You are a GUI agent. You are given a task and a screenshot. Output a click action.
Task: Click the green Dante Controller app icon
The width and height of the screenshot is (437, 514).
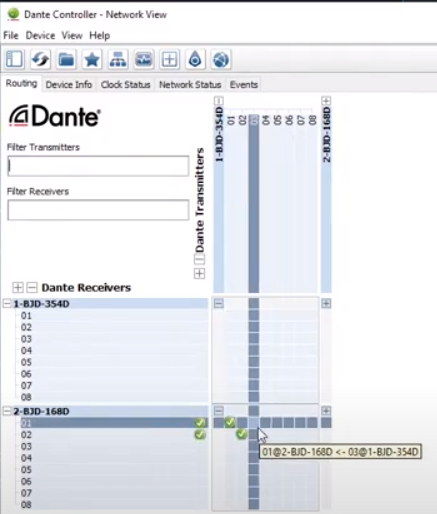(13, 14)
